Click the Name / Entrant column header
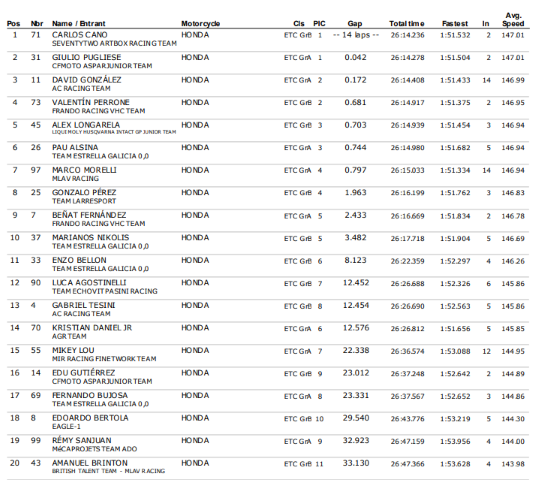 pos(79,23)
